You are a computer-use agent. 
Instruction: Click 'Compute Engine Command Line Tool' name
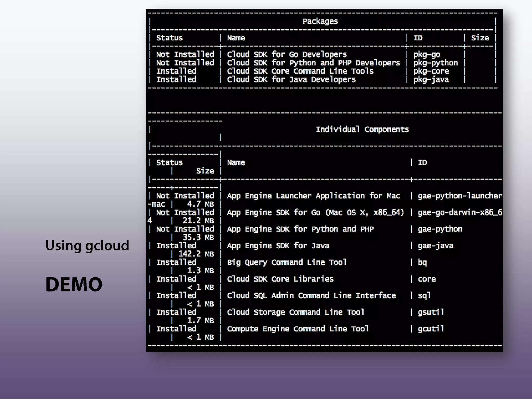click(298, 329)
